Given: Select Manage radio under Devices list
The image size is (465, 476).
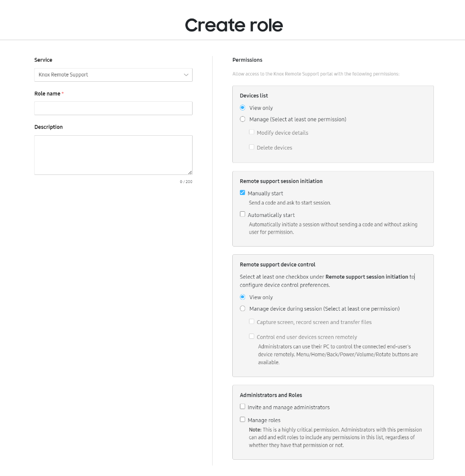Looking at the screenshot, I should [243, 119].
